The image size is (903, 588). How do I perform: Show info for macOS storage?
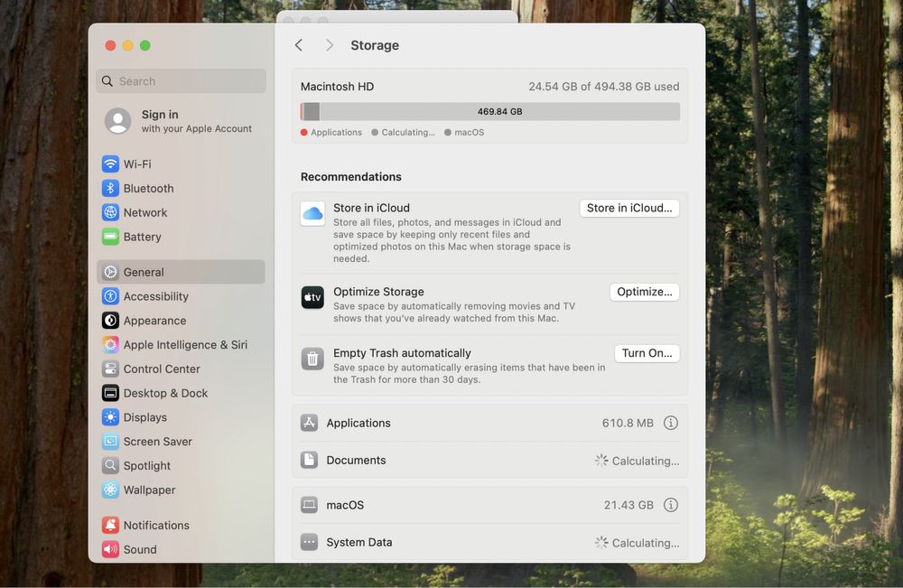click(670, 505)
